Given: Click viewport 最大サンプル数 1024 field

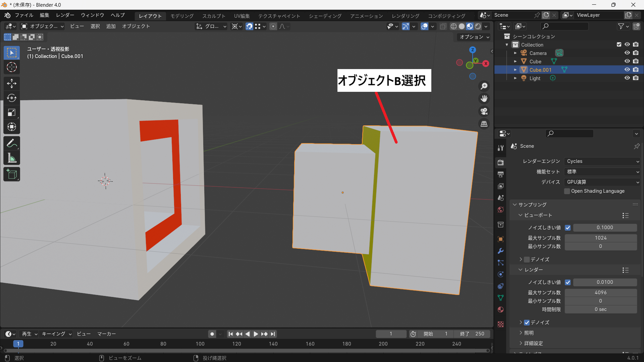Looking at the screenshot, I should click(x=601, y=238).
